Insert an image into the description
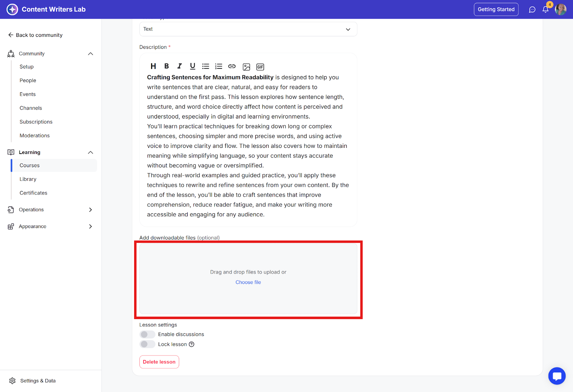 coord(246,67)
